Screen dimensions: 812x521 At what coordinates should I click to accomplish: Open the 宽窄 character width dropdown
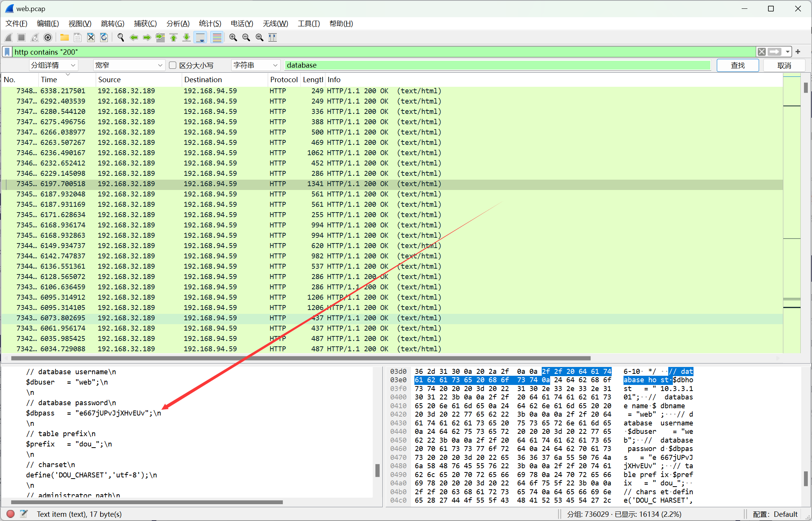pos(129,65)
